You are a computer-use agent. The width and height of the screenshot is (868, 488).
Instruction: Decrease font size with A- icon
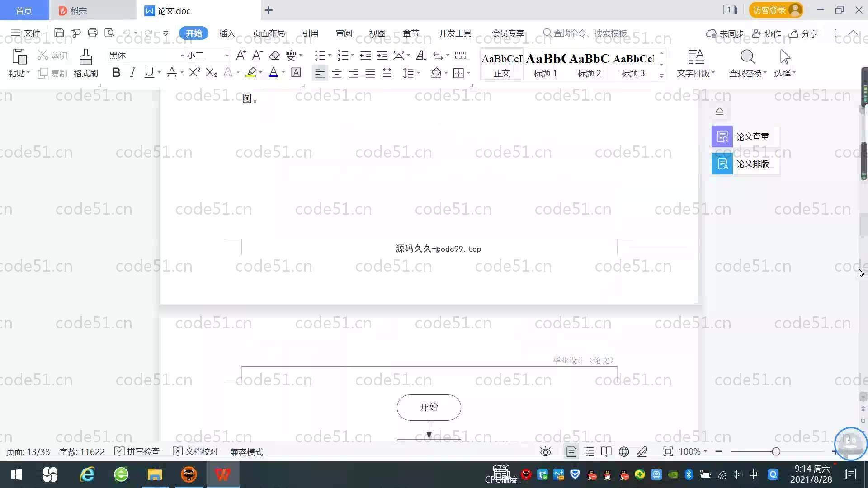pos(257,55)
